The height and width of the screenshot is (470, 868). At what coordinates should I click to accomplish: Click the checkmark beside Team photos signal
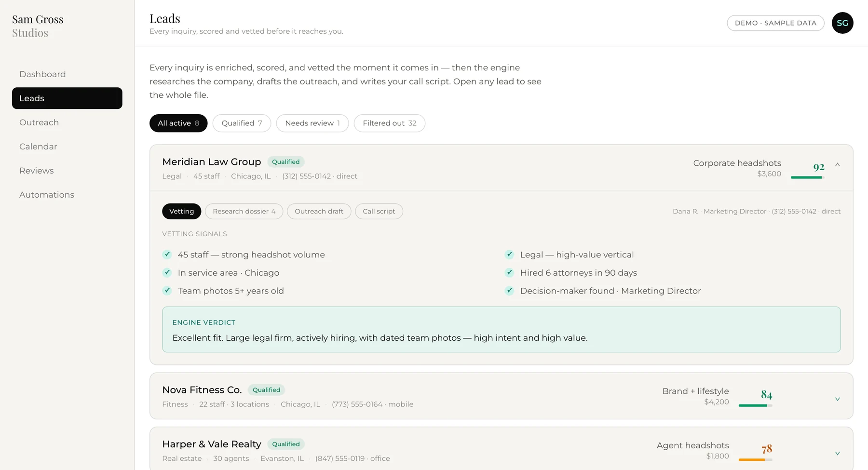point(167,291)
